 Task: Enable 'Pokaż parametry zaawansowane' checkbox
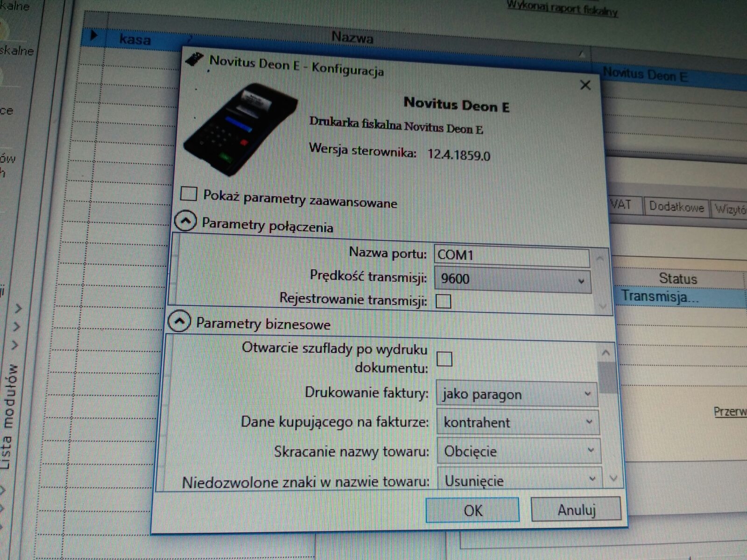(189, 193)
